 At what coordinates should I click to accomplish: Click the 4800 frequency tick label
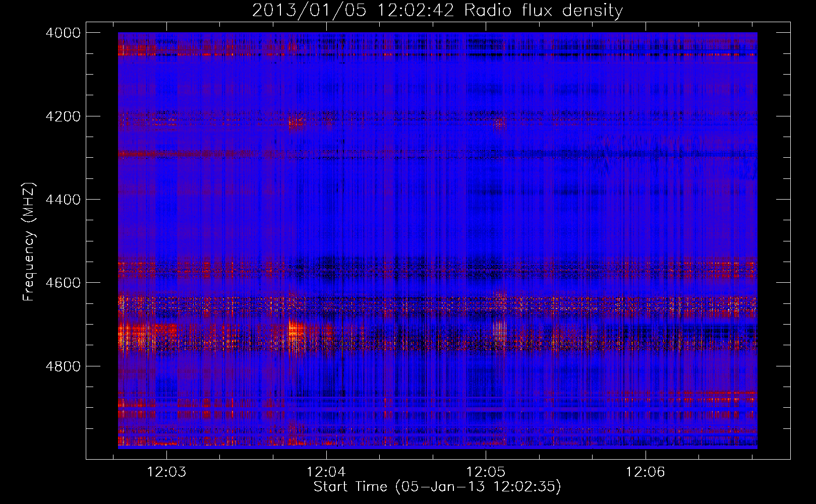[63, 366]
